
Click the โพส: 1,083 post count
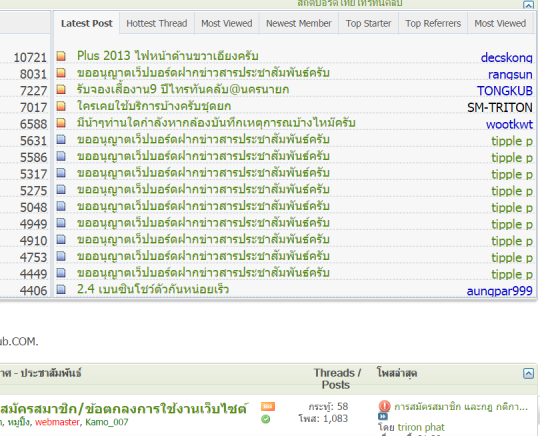[323, 418]
